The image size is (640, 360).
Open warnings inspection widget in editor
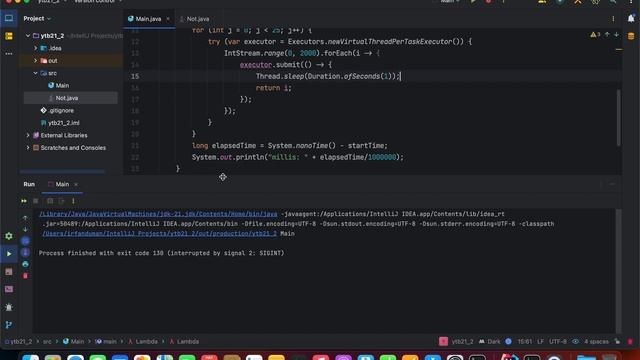(x=595, y=35)
